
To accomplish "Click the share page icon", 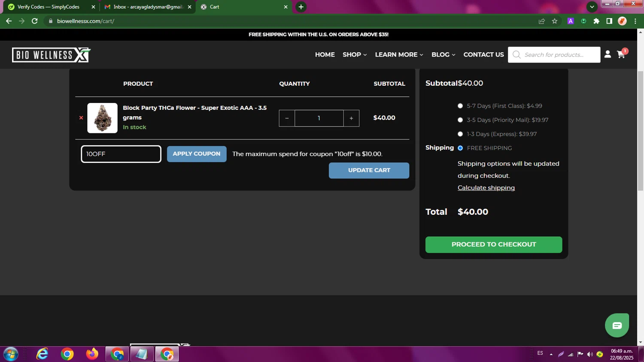I will pos(542,21).
